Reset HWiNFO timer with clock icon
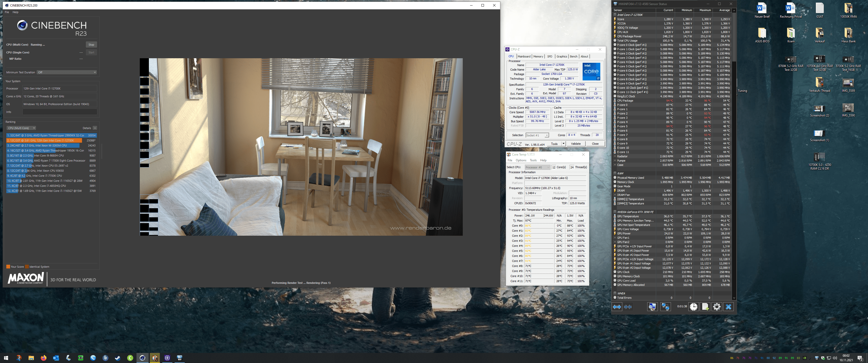This screenshot has width=868, height=363. [x=693, y=307]
